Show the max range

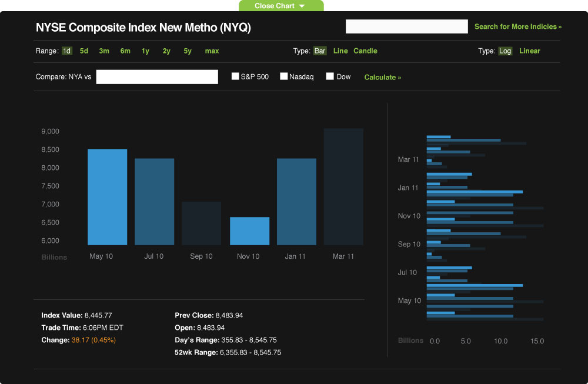(212, 51)
